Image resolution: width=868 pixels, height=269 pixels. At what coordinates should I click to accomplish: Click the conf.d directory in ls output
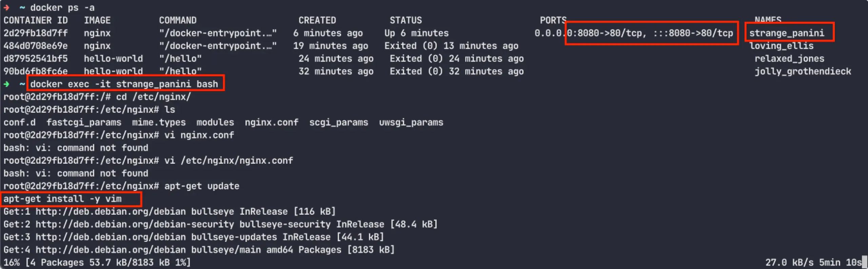(x=19, y=122)
